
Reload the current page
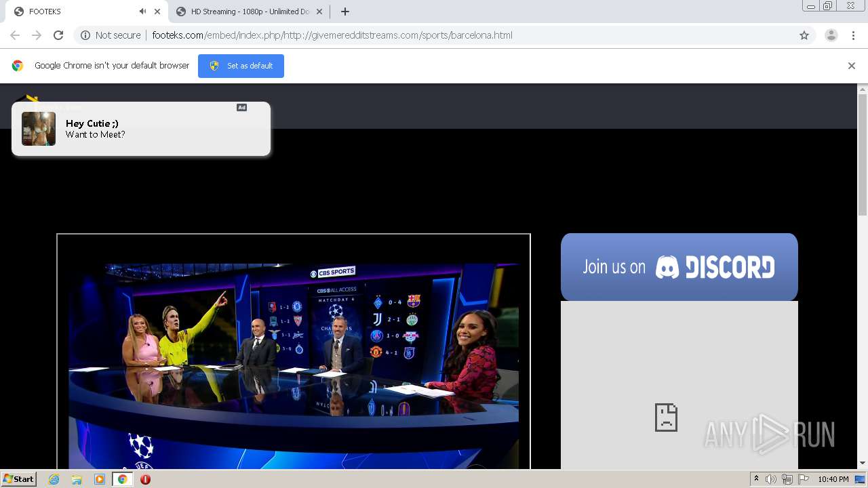(x=58, y=35)
